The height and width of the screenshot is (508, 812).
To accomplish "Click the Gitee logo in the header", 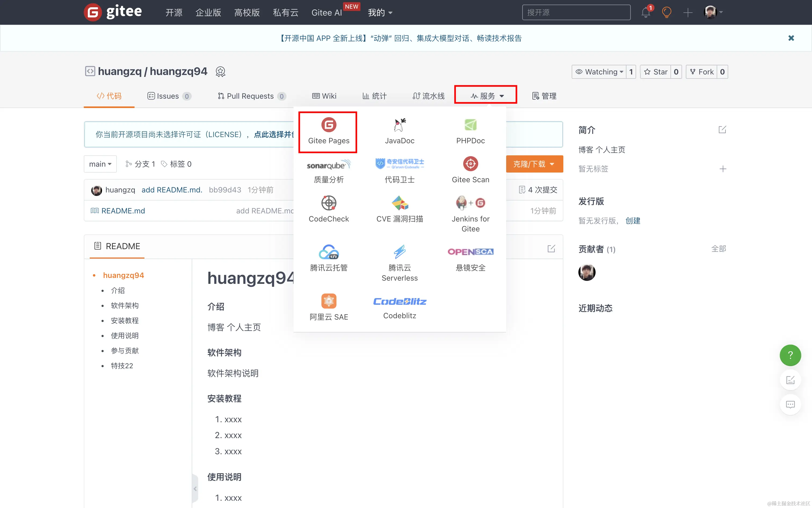I will click(x=113, y=12).
